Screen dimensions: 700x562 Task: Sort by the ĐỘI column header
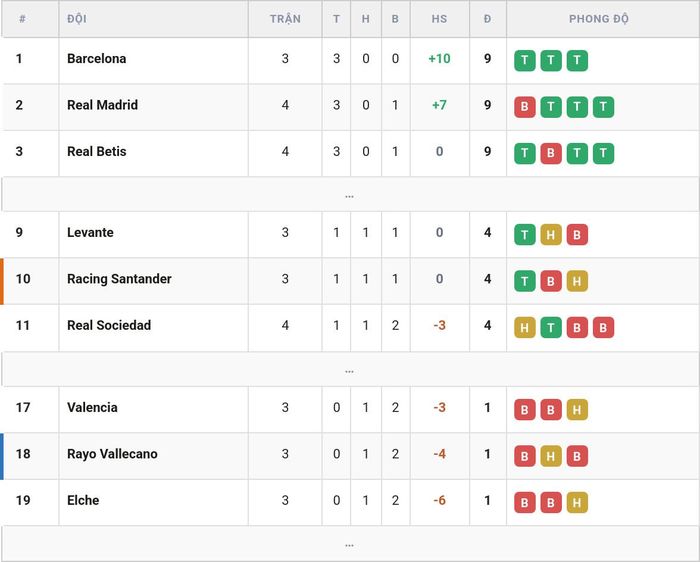(77, 19)
